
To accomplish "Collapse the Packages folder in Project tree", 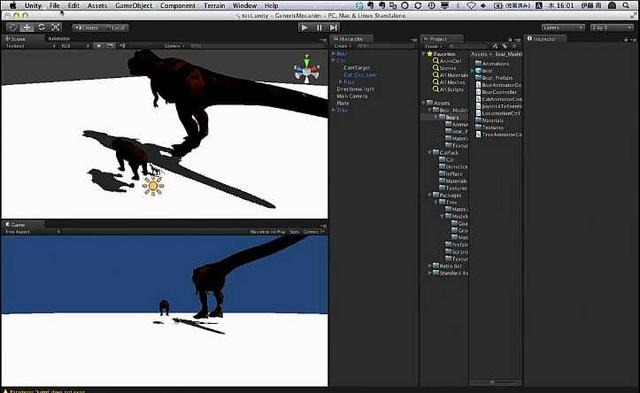I will pos(430,195).
